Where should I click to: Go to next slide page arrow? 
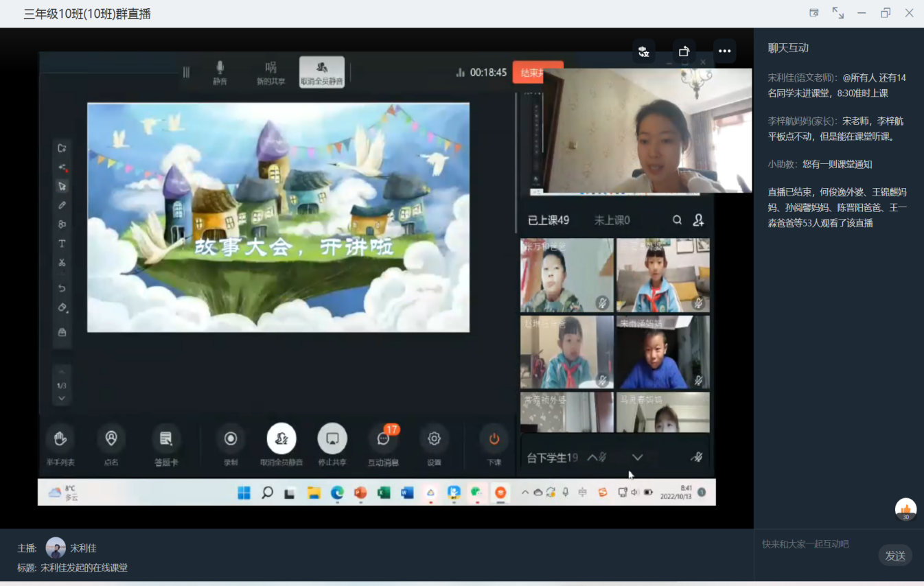tap(62, 399)
